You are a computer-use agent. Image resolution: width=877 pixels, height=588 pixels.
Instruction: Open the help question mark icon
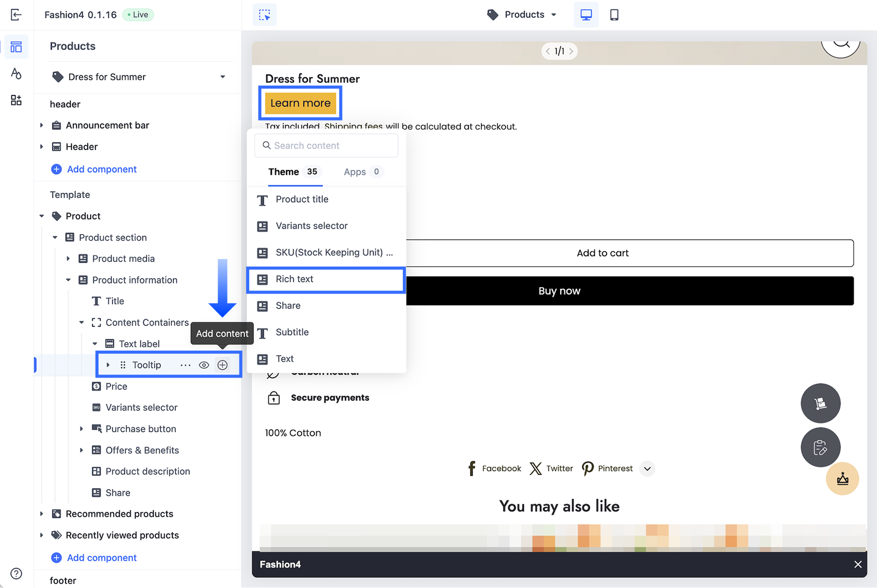click(16, 573)
